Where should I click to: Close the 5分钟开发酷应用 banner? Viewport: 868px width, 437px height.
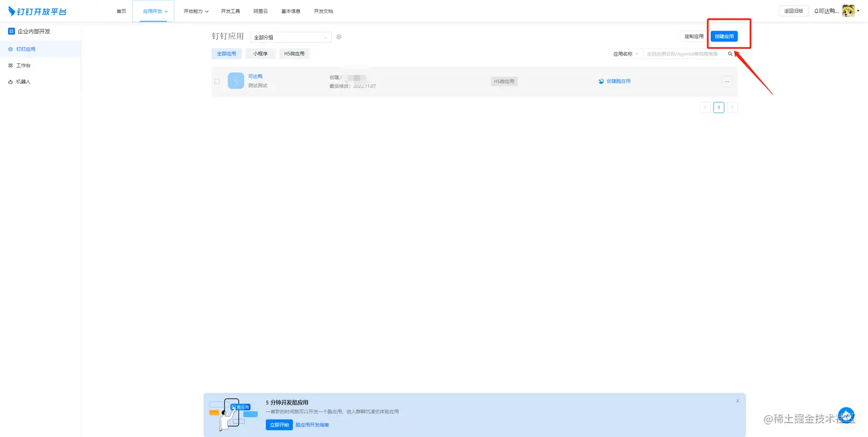pyautogui.click(x=738, y=401)
